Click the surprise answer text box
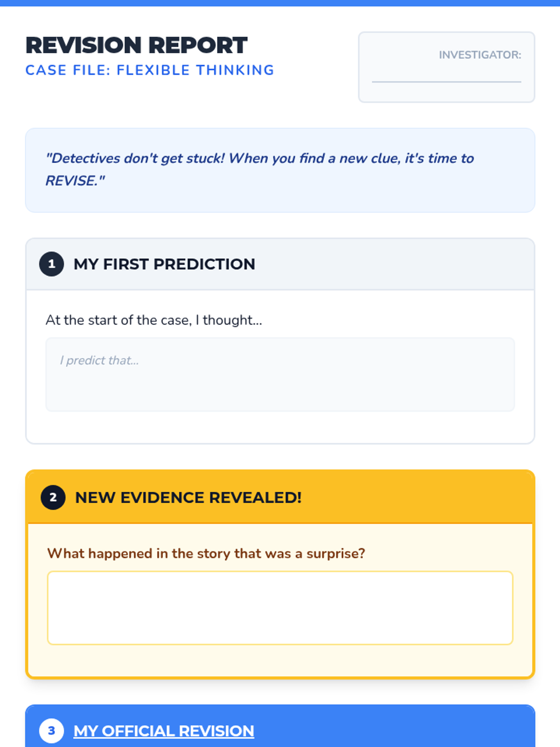 [x=280, y=608]
